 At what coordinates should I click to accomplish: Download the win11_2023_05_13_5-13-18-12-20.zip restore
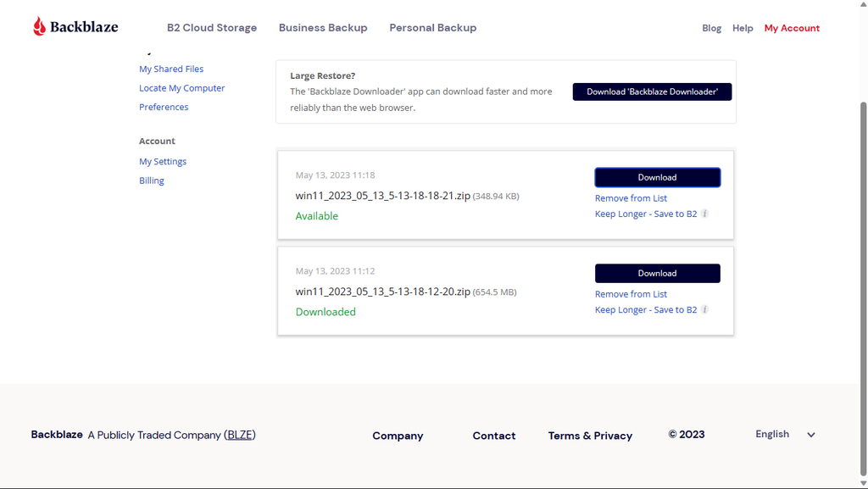coord(657,273)
